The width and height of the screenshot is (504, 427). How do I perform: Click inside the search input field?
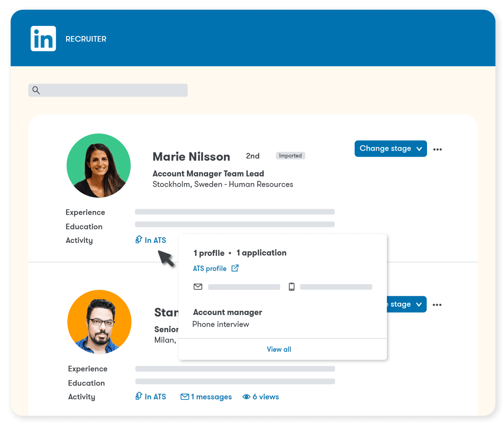108,90
